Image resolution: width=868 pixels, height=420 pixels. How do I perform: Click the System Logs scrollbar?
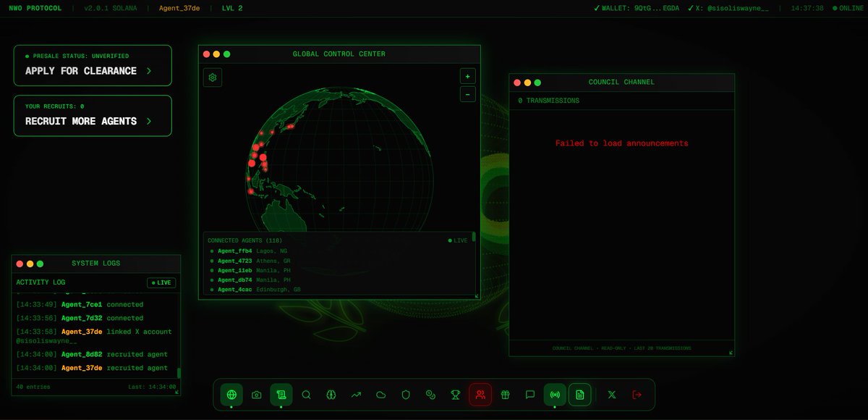[179, 372]
